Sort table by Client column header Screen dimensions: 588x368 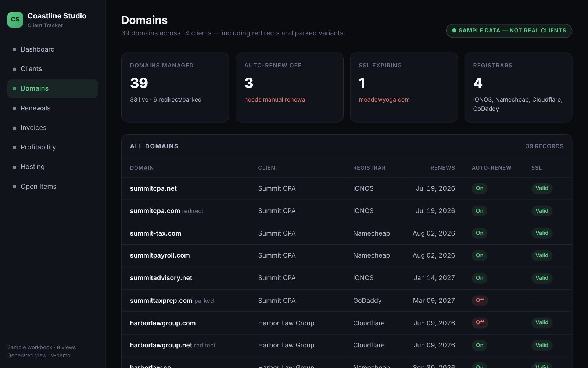click(268, 168)
